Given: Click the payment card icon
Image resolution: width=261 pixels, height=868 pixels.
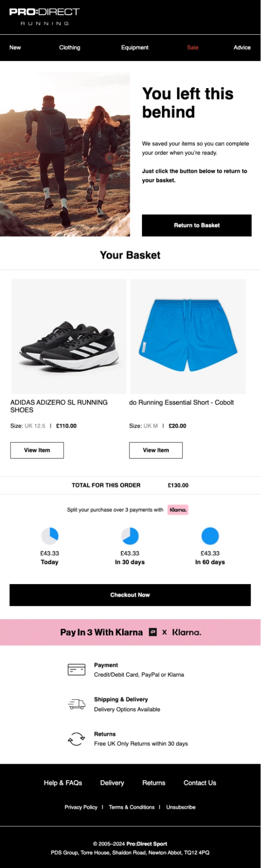Looking at the screenshot, I should [x=76, y=670].
